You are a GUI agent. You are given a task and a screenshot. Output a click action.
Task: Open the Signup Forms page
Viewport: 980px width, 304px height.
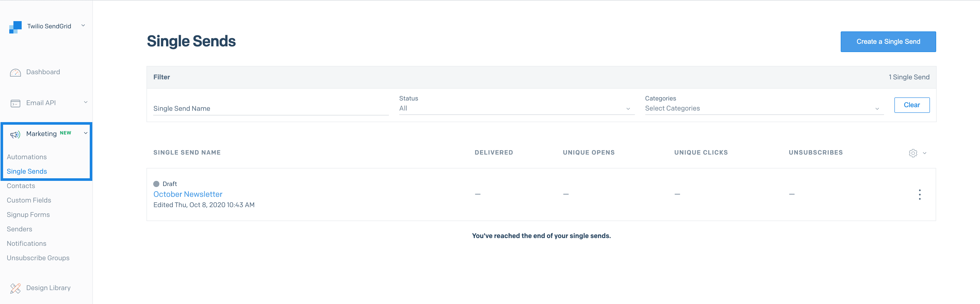pos(28,214)
